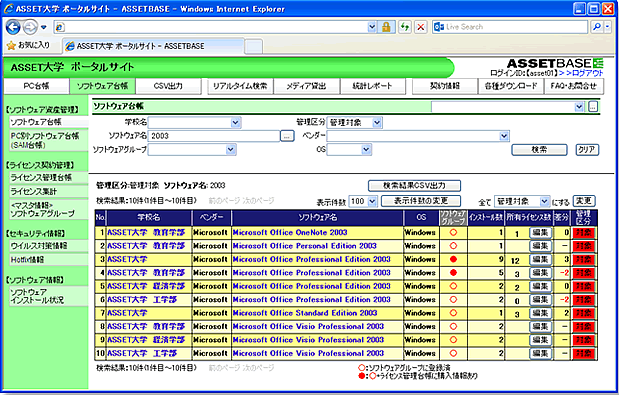Click the 変更 button
Viewport: 619px width, 395px height.
point(583,201)
